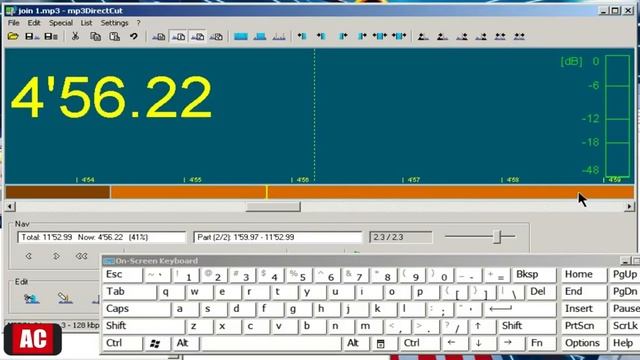The height and width of the screenshot is (360, 640).
Task: Click the last gain icon at toolbar end
Action: tap(519, 36)
